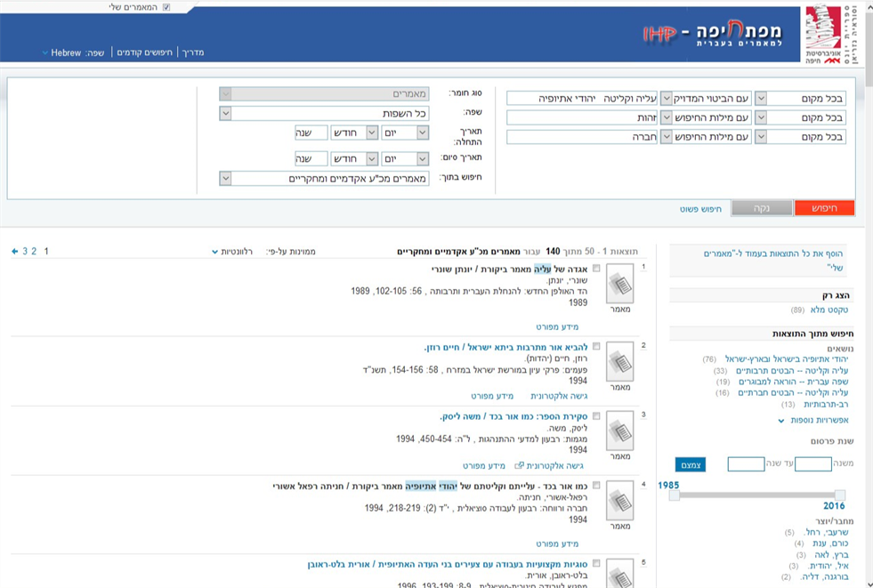The image size is (873, 588).
Task: Click the article icon for result 2
Action: click(x=619, y=362)
